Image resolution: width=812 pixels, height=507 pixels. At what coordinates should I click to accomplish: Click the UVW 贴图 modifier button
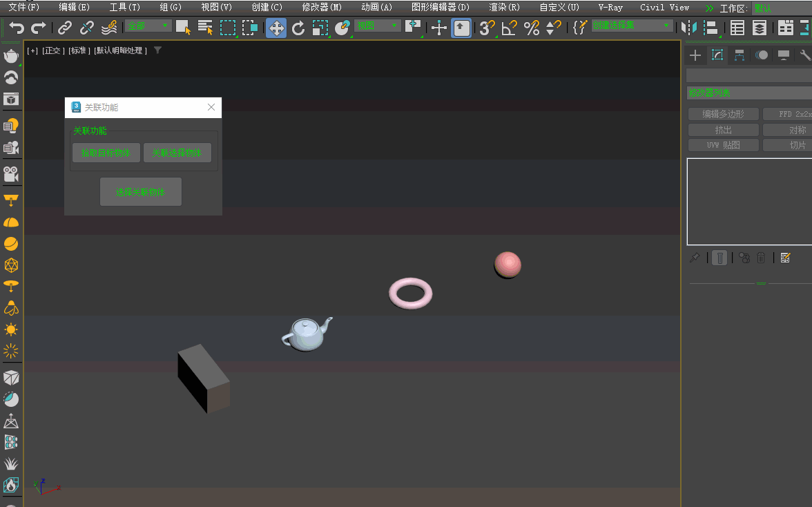pos(724,145)
